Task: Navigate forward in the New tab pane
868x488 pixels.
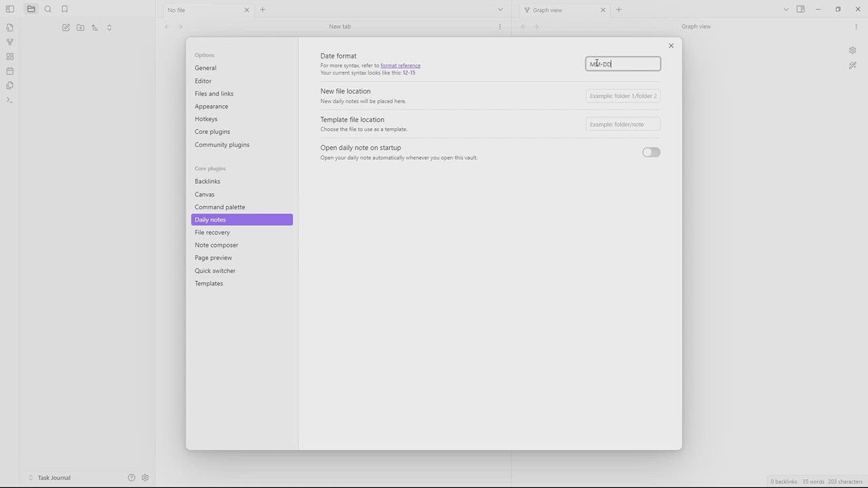Action: click(x=180, y=26)
